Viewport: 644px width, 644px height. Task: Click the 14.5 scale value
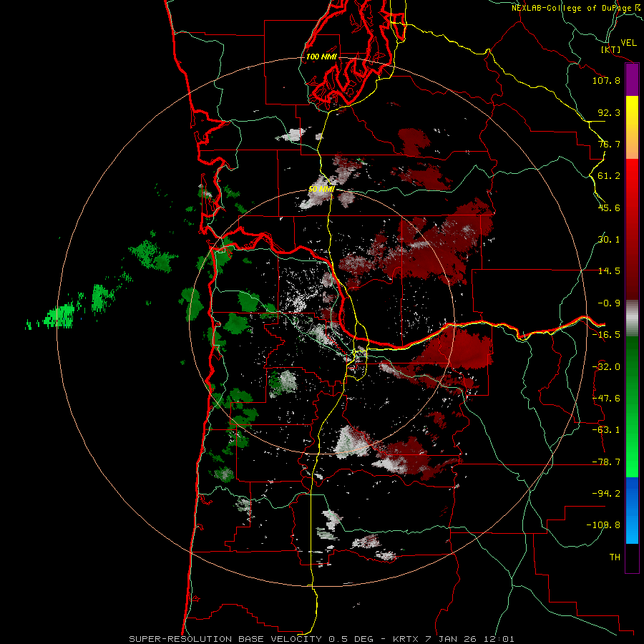click(609, 271)
